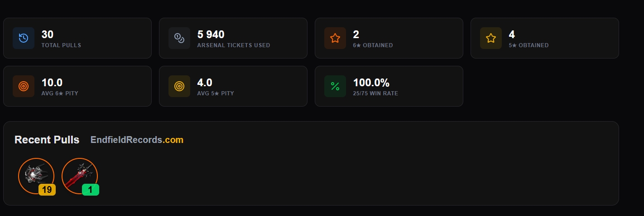Select the red sword weapon thumbnail
This screenshot has width=644, height=216.
click(79, 175)
